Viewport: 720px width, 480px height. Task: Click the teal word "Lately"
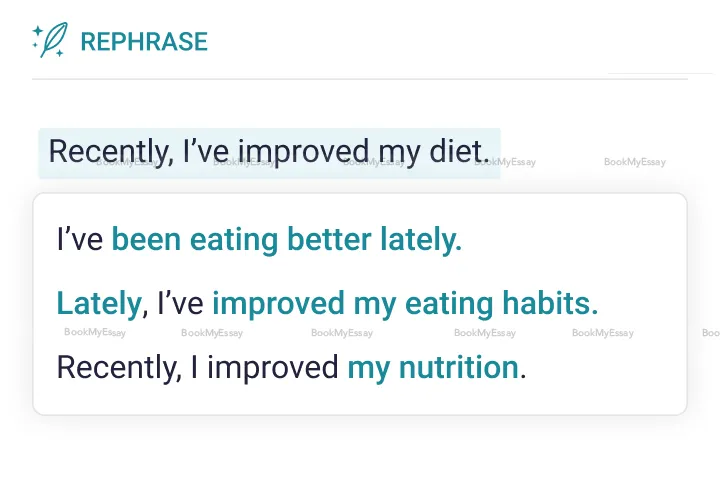(99, 303)
